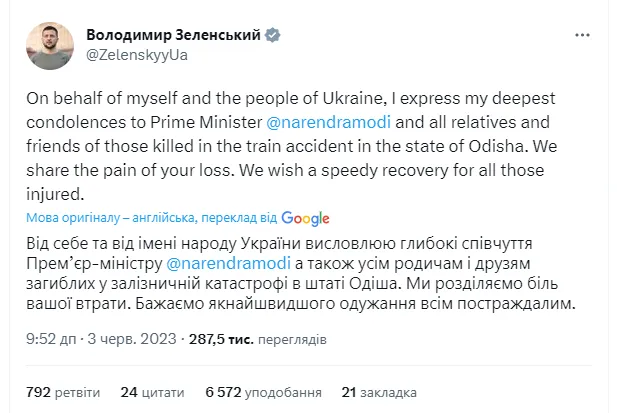View the 6 572 уподобання likes list

click(255, 391)
